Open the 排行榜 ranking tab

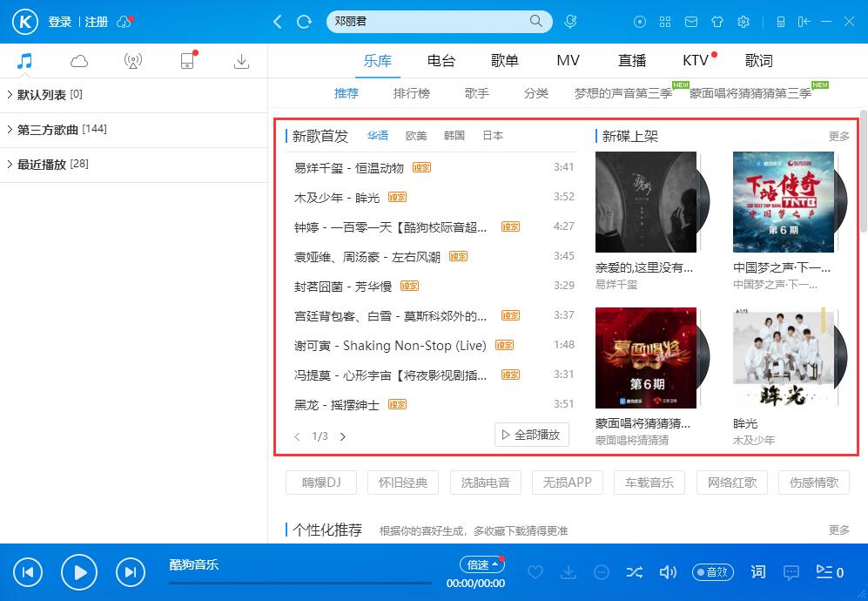tap(412, 93)
